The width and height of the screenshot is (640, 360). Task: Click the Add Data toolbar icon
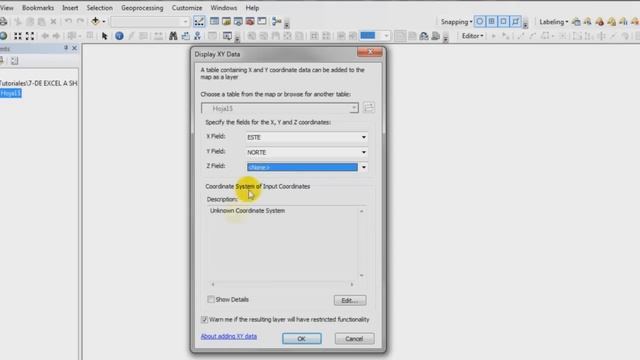(95, 21)
